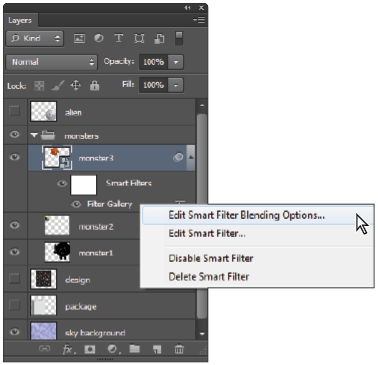Screen dimensions: 378x365
Task: Click the Smart Filters white mask thumbnail
Action: pos(83,185)
